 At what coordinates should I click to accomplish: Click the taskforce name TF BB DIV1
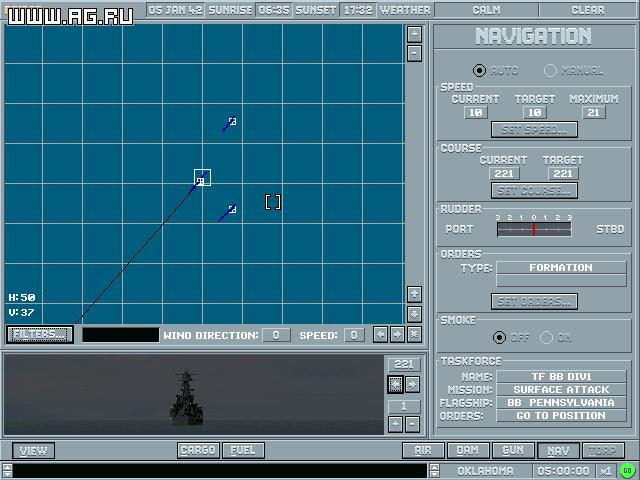pyautogui.click(x=561, y=377)
